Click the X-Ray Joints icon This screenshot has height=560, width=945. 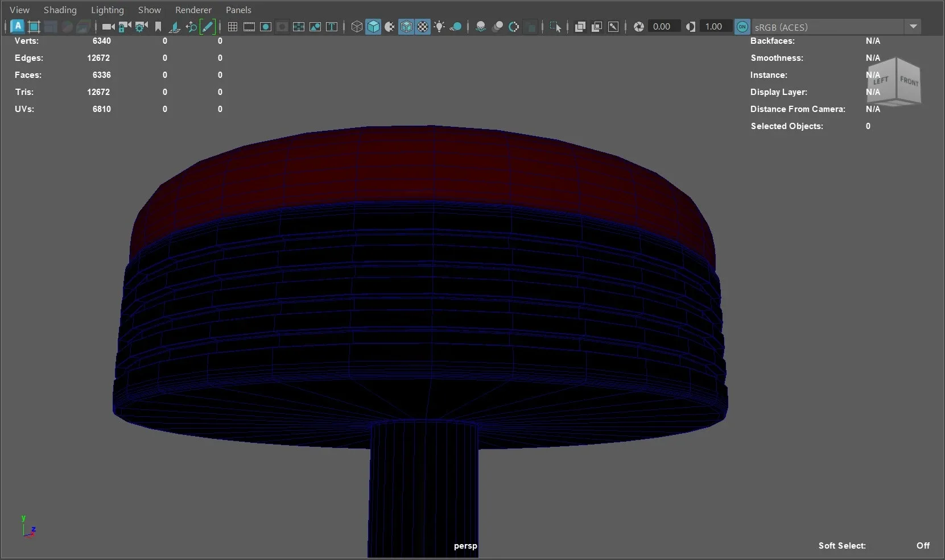click(613, 27)
